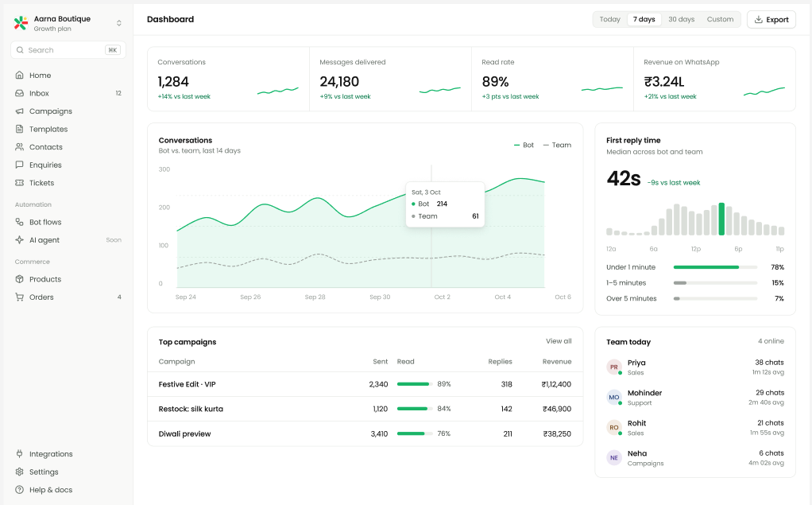Click the Search input field
This screenshot has width=812, height=505.
(x=68, y=50)
